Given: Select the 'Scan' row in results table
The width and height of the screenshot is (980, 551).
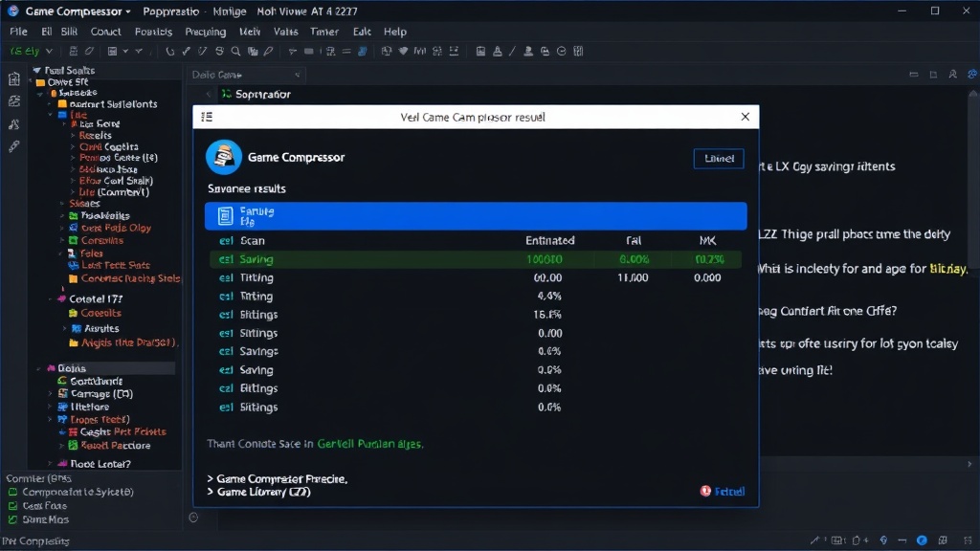Looking at the screenshot, I should [476, 240].
